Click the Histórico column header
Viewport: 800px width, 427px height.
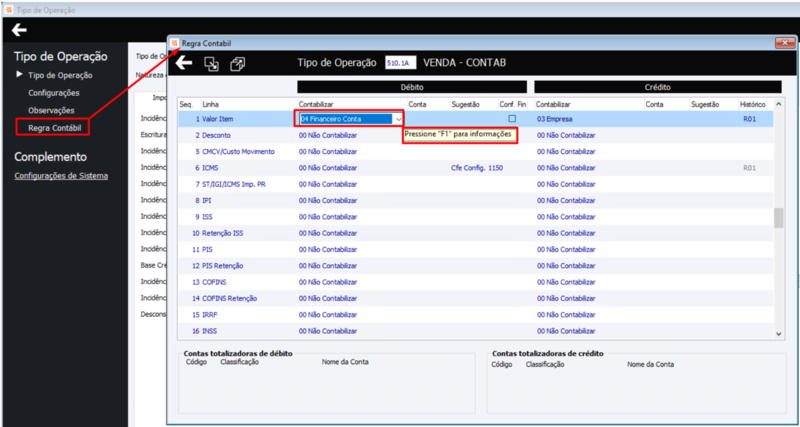point(753,104)
